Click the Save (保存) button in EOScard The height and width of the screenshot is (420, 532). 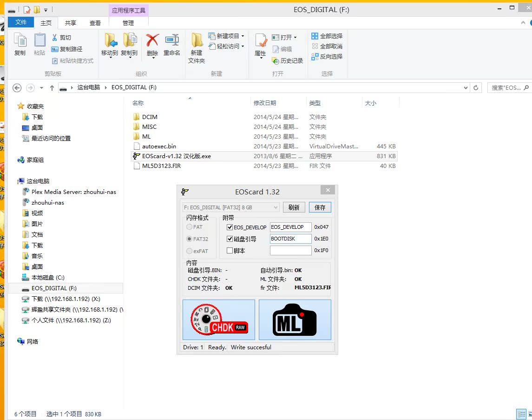tap(320, 207)
